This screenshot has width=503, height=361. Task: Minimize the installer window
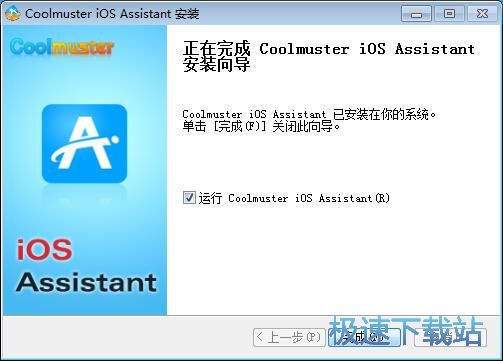coord(416,14)
